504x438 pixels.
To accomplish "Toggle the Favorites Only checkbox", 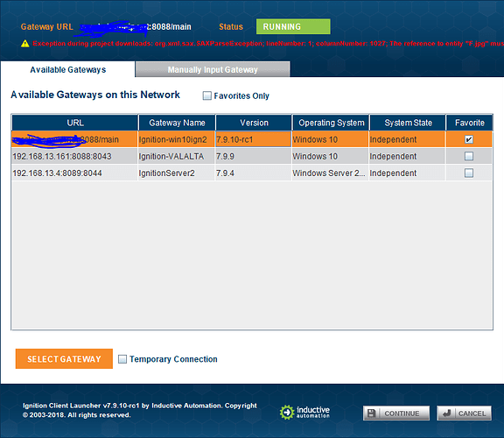I will (207, 95).
